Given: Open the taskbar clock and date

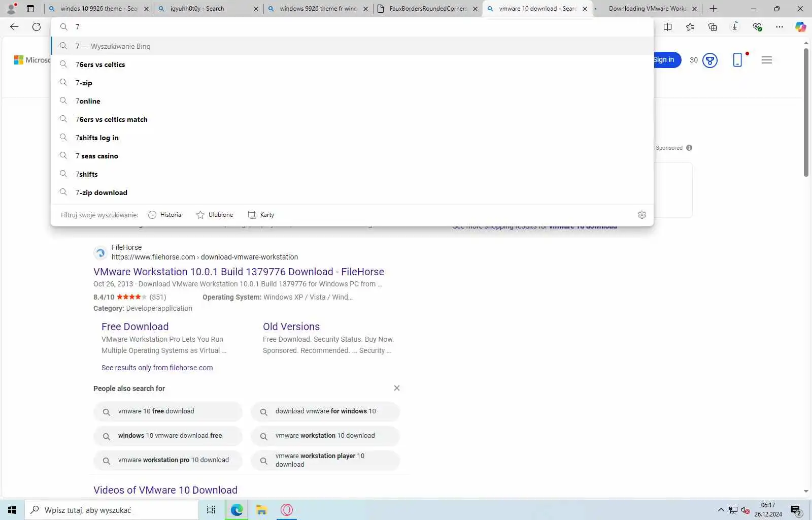Looking at the screenshot, I should (x=768, y=510).
